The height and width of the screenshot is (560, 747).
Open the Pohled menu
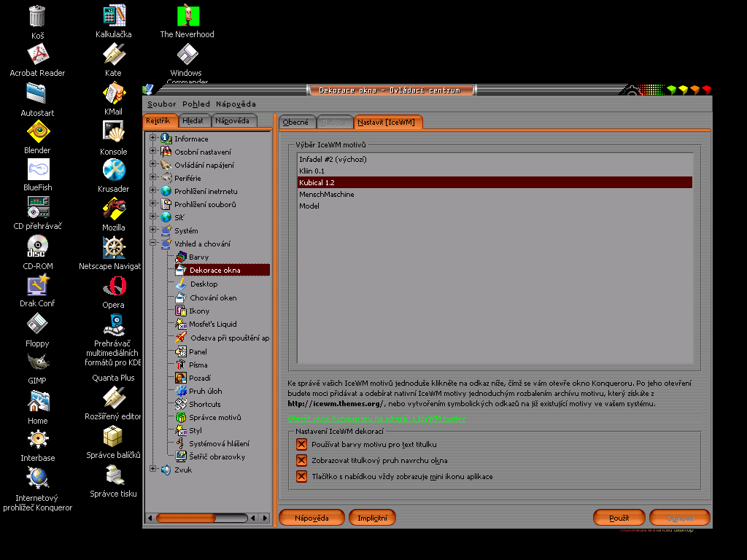click(x=196, y=104)
